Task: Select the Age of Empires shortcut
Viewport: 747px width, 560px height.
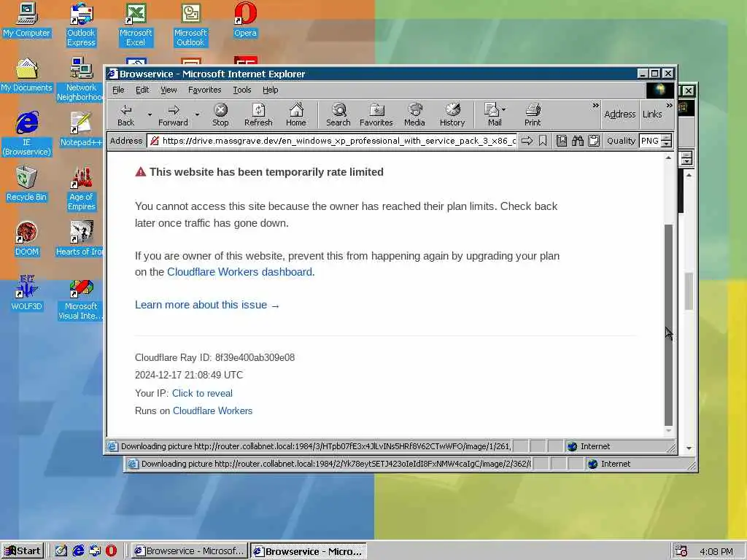Action: pyautogui.click(x=82, y=189)
